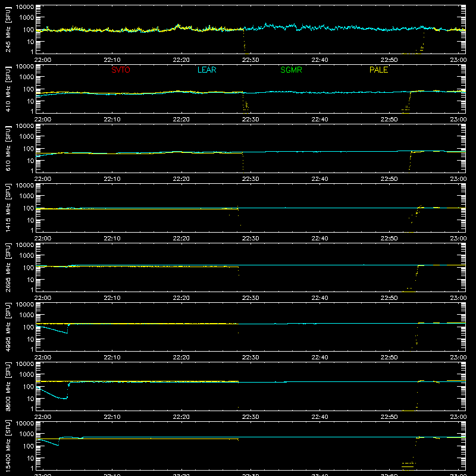Click 10 y-axis value on 1415 MHz plot
Screen dimensions: 476x476
pyautogui.click(x=30, y=220)
